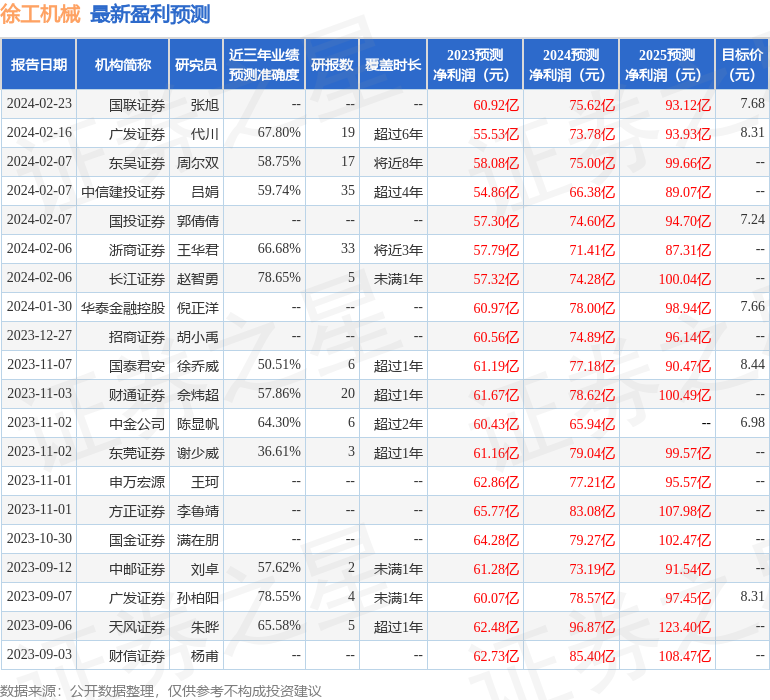
Task: Click the 最新盈利预测 title text
Action: (x=150, y=14)
